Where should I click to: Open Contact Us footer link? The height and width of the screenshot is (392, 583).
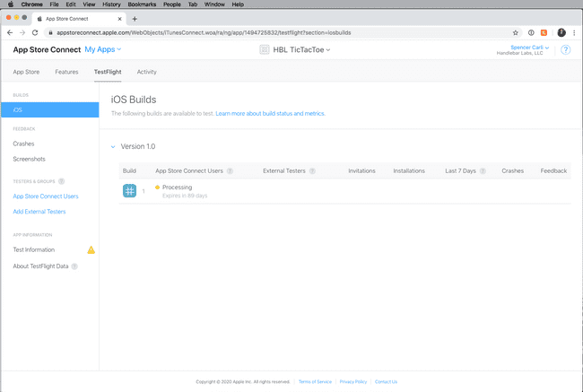(x=386, y=381)
